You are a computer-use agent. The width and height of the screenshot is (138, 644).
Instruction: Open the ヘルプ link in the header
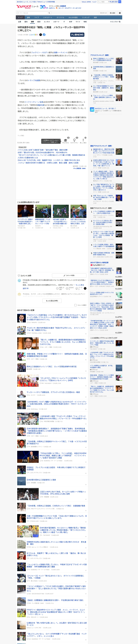click(94, 2)
